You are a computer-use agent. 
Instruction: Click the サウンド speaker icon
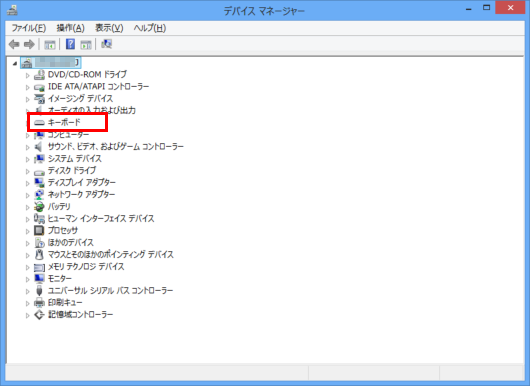[39, 147]
